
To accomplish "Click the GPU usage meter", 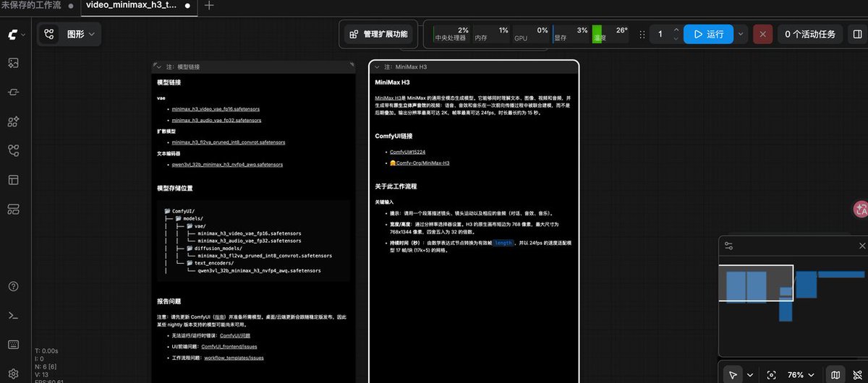I will click(x=531, y=33).
